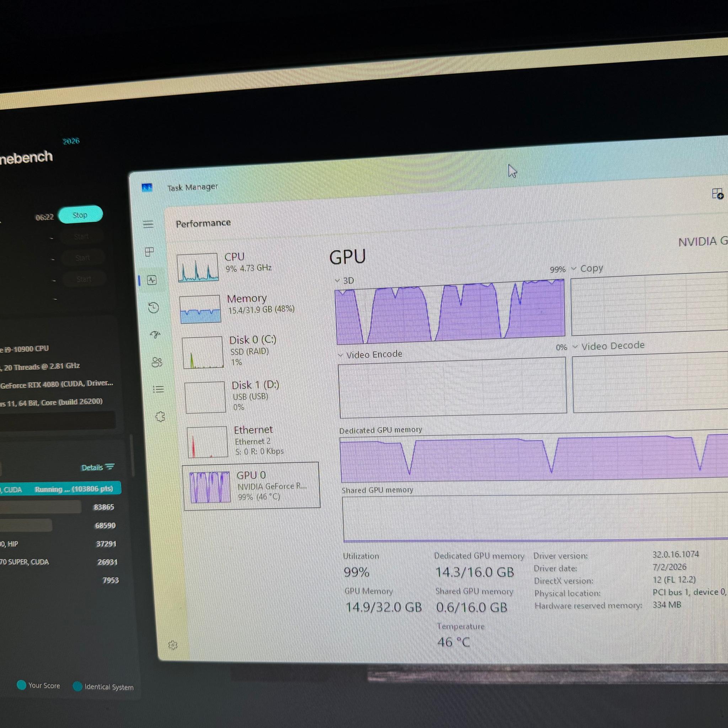Open Task Manager hamburger navigation menu
The height and width of the screenshot is (728, 728).
coord(148,224)
